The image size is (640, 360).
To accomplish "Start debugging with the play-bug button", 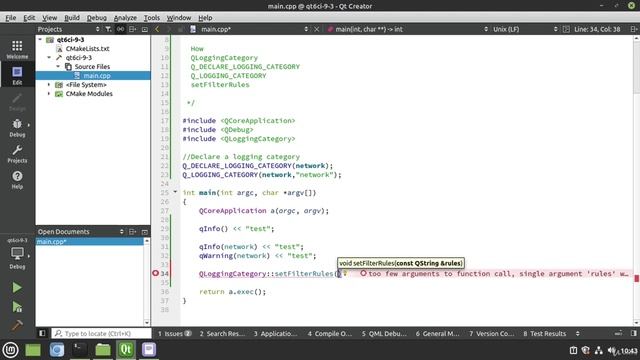I will pyautogui.click(x=17, y=307).
